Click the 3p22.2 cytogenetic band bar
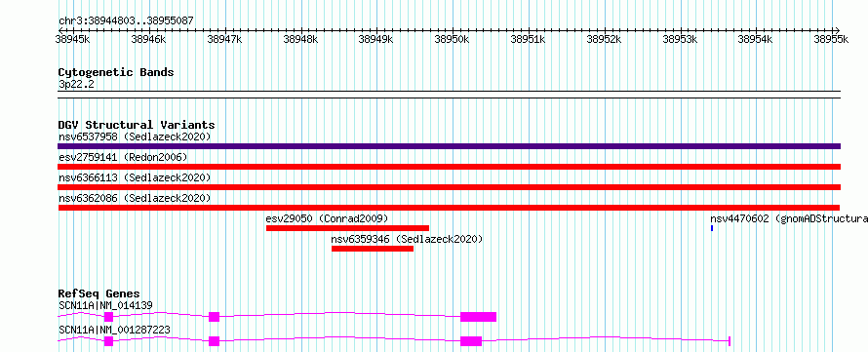Screen dimensions: 868x352 (449, 95)
